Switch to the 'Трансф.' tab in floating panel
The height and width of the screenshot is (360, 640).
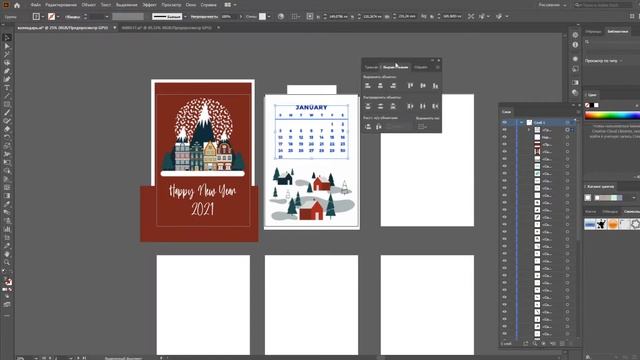371,67
